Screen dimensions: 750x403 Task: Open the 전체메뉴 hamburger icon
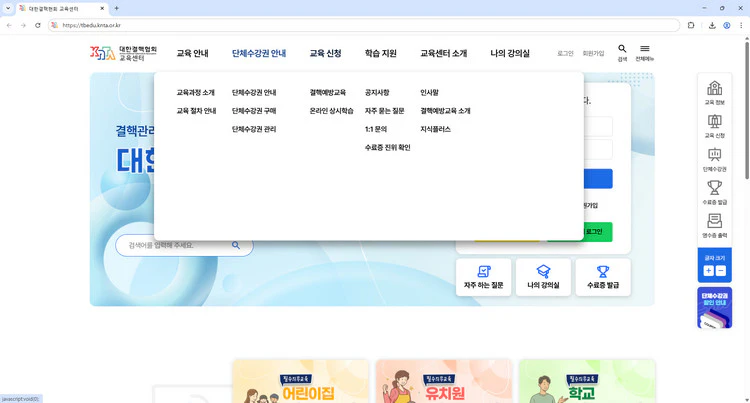click(x=645, y=49)
